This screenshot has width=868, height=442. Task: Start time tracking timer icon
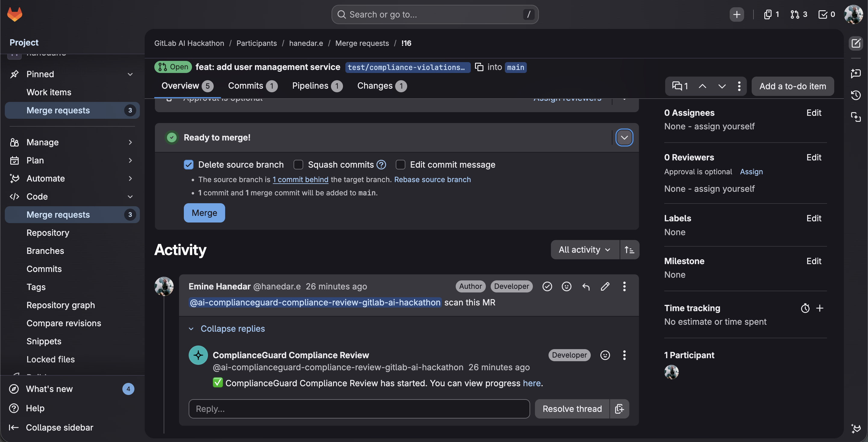tap(805, 308)
